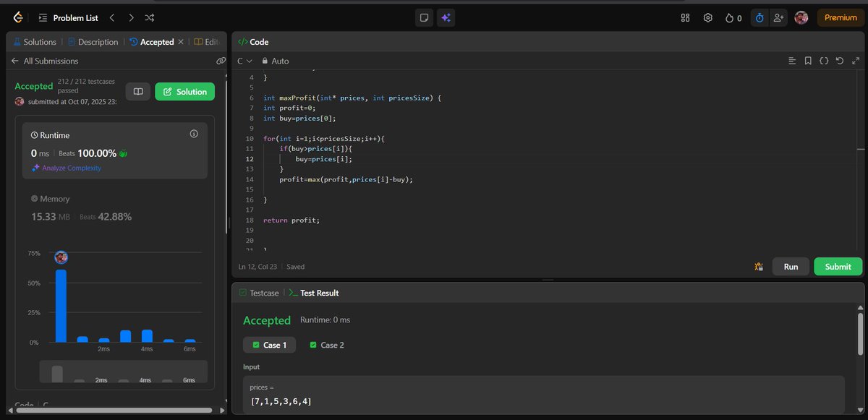This screenshot has height=420, width=868.
Task: Click the 'Runtime: 0 ms' result text
Action: pyautogui.click(x=325, y=320)
